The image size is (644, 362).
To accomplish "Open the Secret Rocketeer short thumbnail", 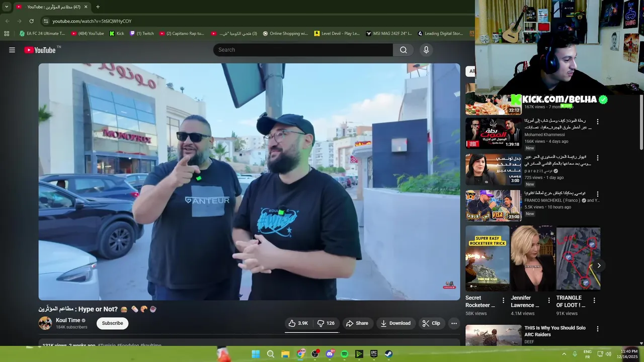I will (x=487, y=258).
